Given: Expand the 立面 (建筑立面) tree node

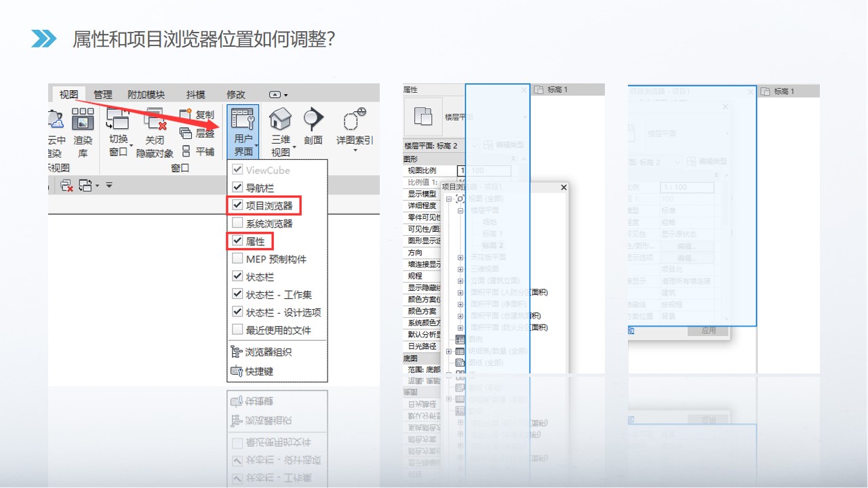Looking at the screenshot, I should [x=460, y=281].
